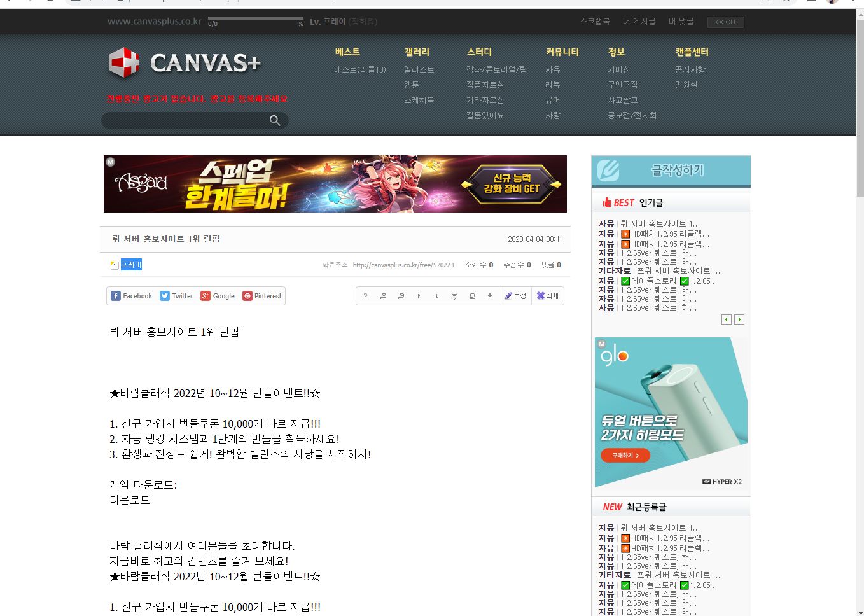This screenshot has height=616, width=864.
Task: Click the zoom in text icon
Action: (383, 296)
